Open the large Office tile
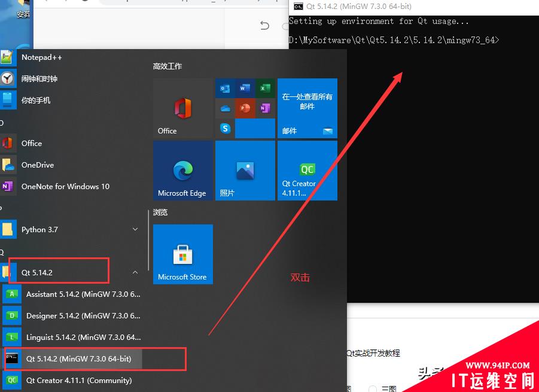Screen dimensions: 539x392 point(183,108)
